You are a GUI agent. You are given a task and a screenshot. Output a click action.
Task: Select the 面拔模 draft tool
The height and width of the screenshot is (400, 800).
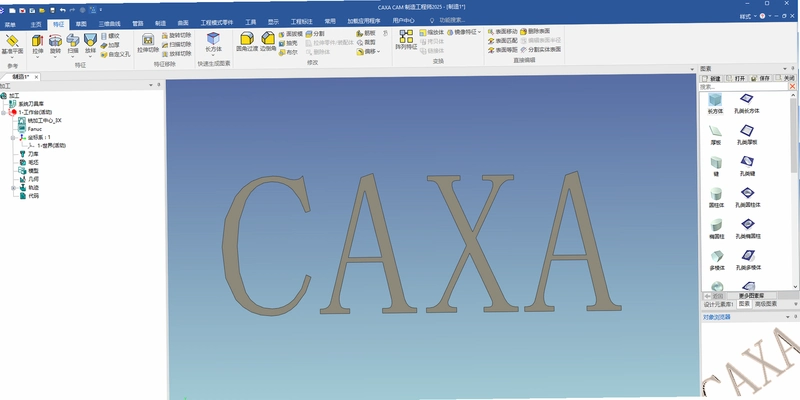pyautogui.click(x=290, y=34)
